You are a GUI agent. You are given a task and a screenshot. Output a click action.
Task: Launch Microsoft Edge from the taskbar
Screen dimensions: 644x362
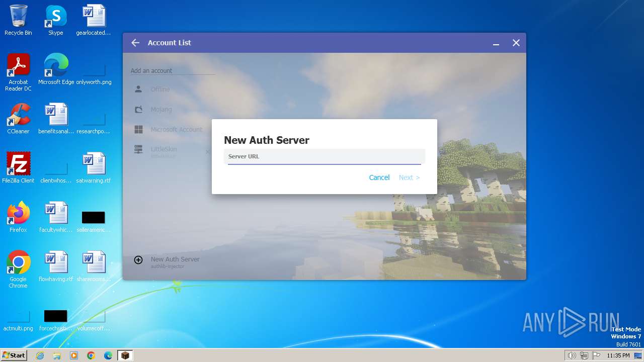tap(108, 355)
